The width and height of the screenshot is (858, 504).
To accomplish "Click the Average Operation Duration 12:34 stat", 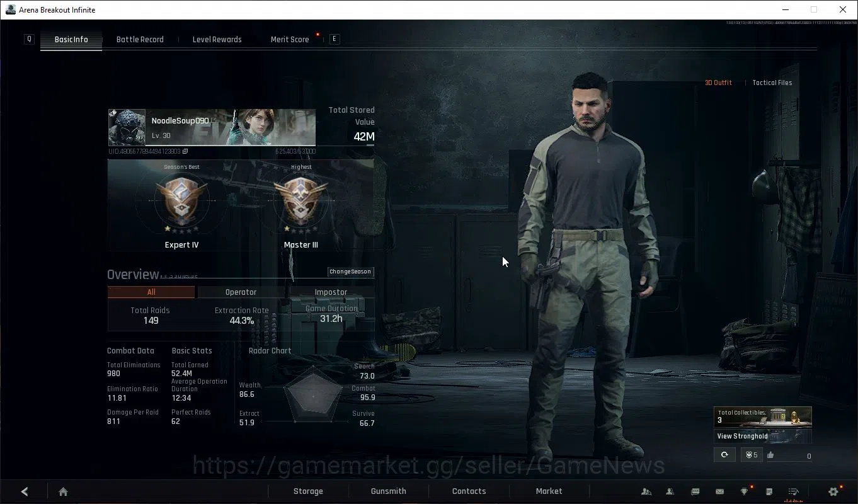I will pos(199,390).
